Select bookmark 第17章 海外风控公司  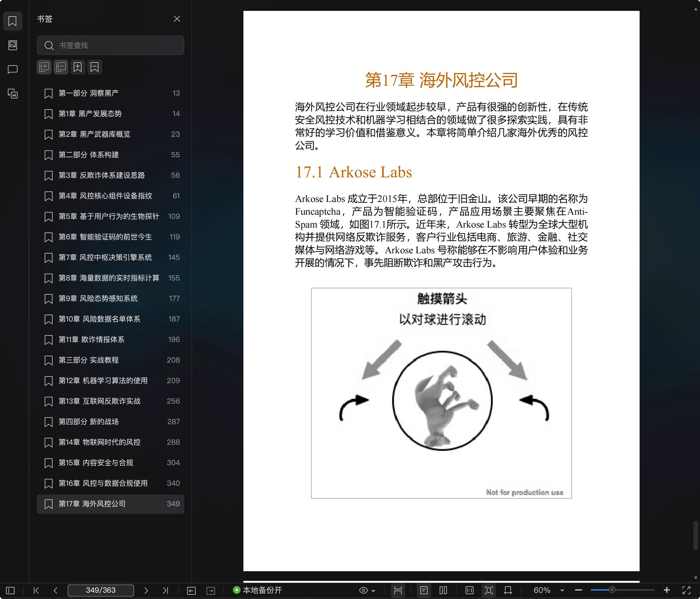point(111,504)
